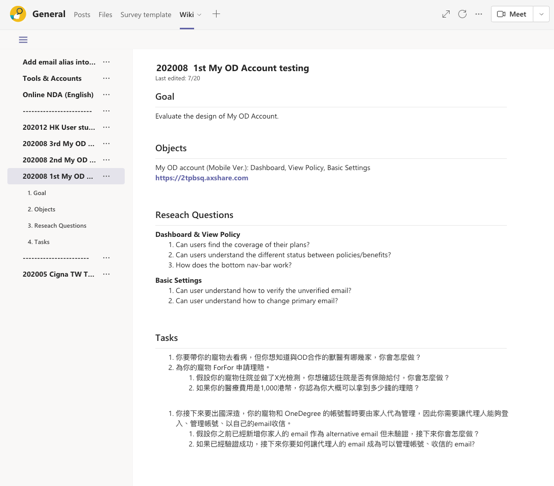Click 'How does the bottom nav-bar work?' line
Viewport: 554px width, 486px height.
(234, 265)
